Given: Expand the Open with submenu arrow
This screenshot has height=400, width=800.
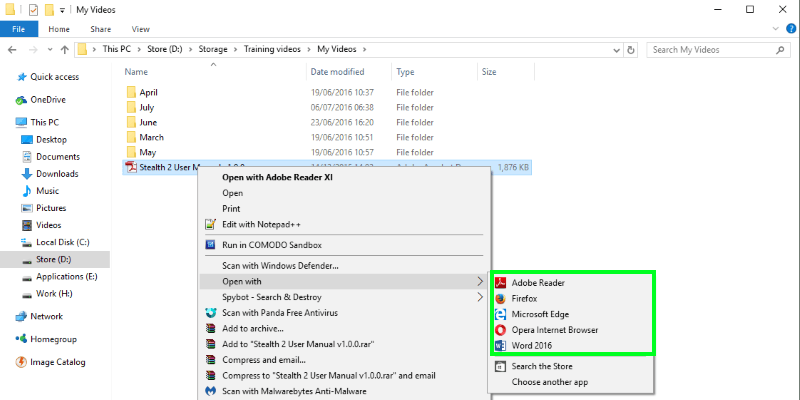Looking at the screenshot, I should coord(480,281).
